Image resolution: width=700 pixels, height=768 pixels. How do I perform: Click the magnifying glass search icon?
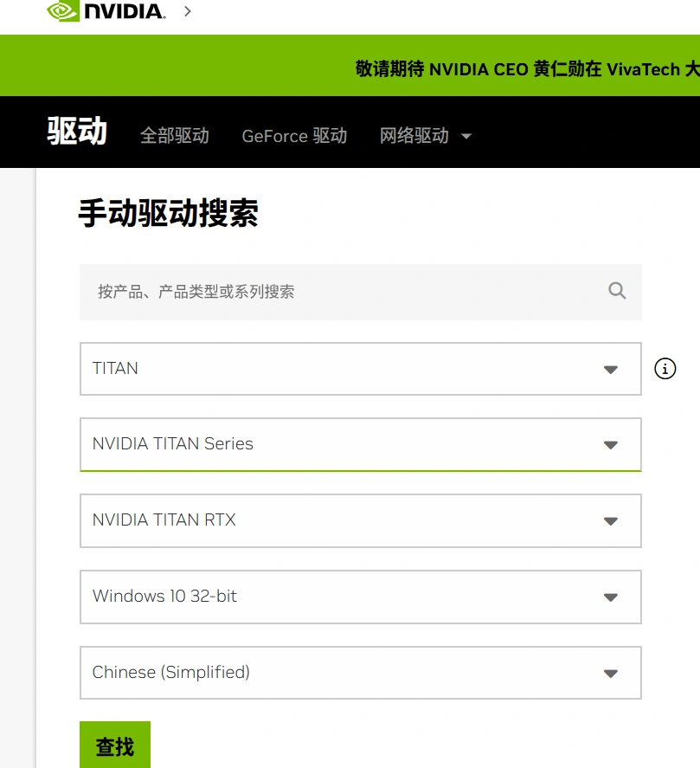[x=616, y=291]
